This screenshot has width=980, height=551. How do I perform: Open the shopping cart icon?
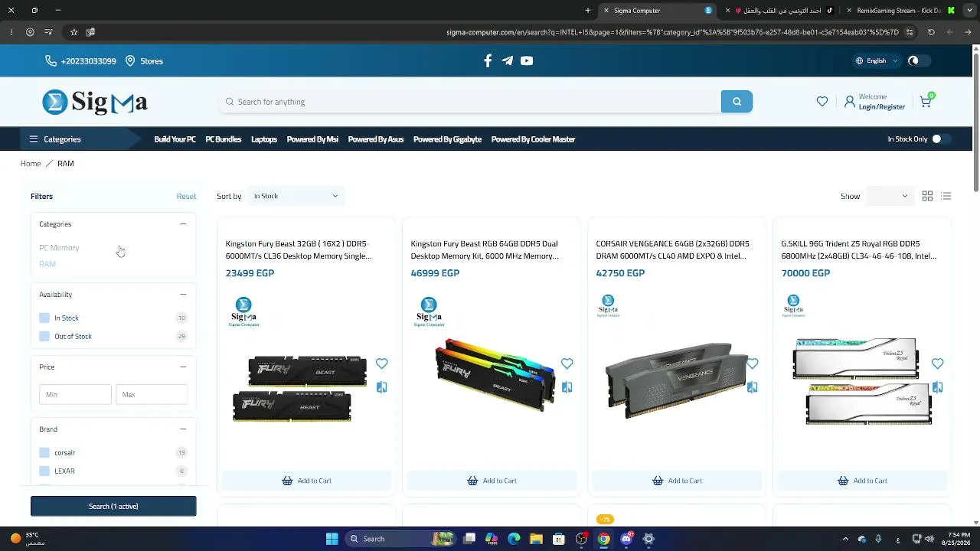pos(926,102)
